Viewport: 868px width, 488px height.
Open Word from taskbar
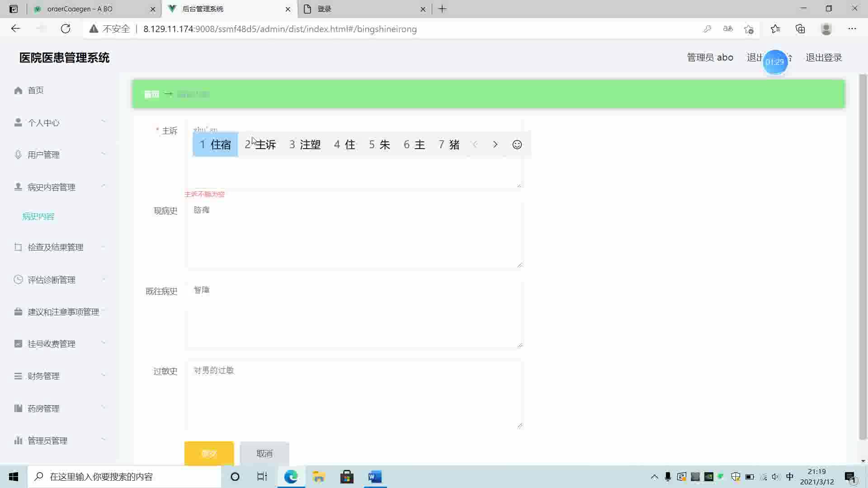click(x=375, y=477)
